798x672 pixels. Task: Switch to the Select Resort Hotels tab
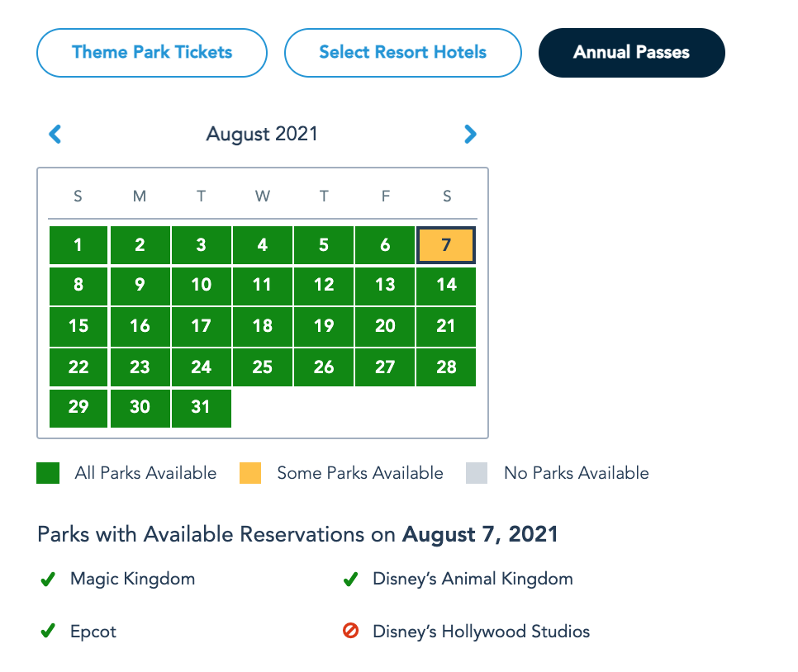pos(403,53)
